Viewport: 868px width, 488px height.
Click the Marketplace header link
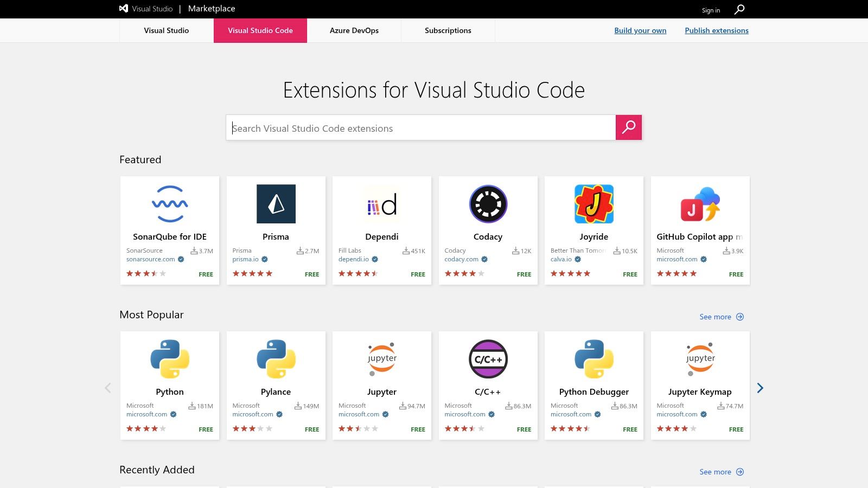coord(212,9)
